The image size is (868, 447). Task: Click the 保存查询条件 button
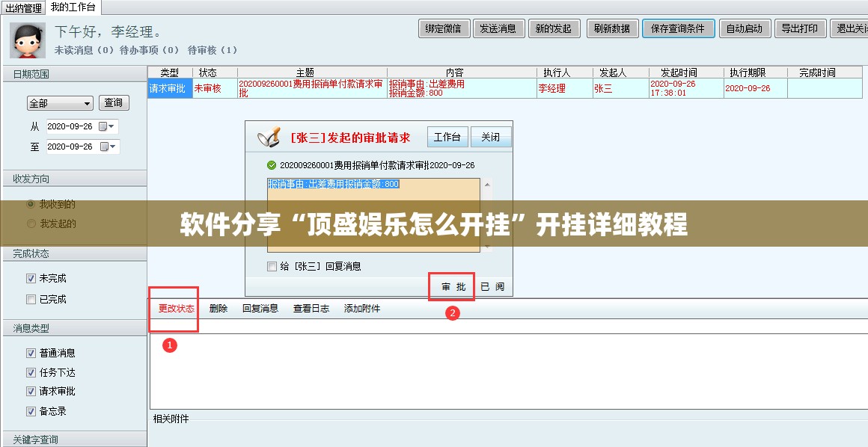(x=678, y=28)
